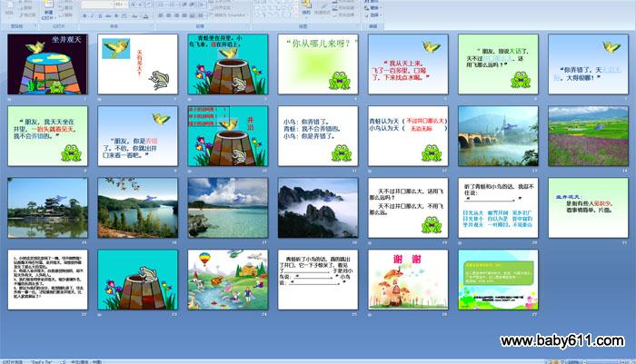636x364 pixels.
Task: Open the clipboard group dialog launcher
Action: (x=35, y=26)
